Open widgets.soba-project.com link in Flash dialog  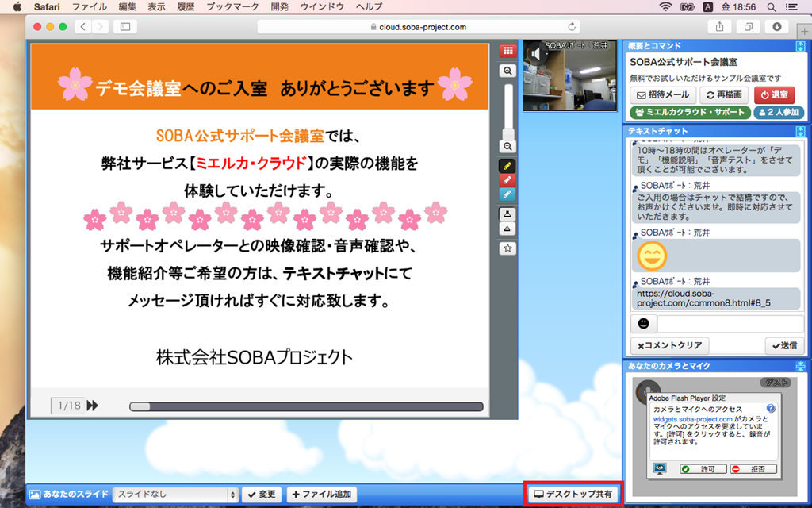(692, 419)
